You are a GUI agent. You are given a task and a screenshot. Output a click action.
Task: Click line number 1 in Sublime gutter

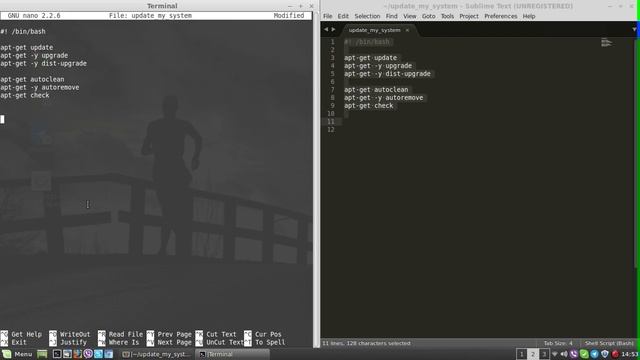pyautogui.click(x=332, y=42)
